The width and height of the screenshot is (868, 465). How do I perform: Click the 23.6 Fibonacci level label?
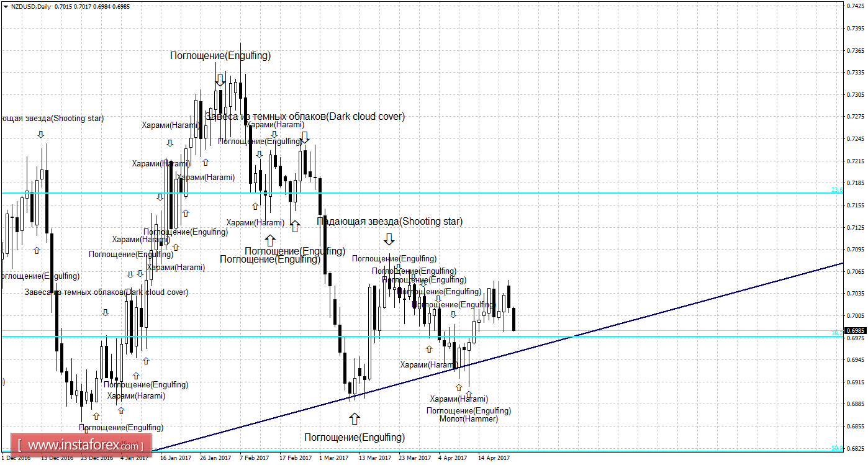pyautogui.click(x=837, y=189)
